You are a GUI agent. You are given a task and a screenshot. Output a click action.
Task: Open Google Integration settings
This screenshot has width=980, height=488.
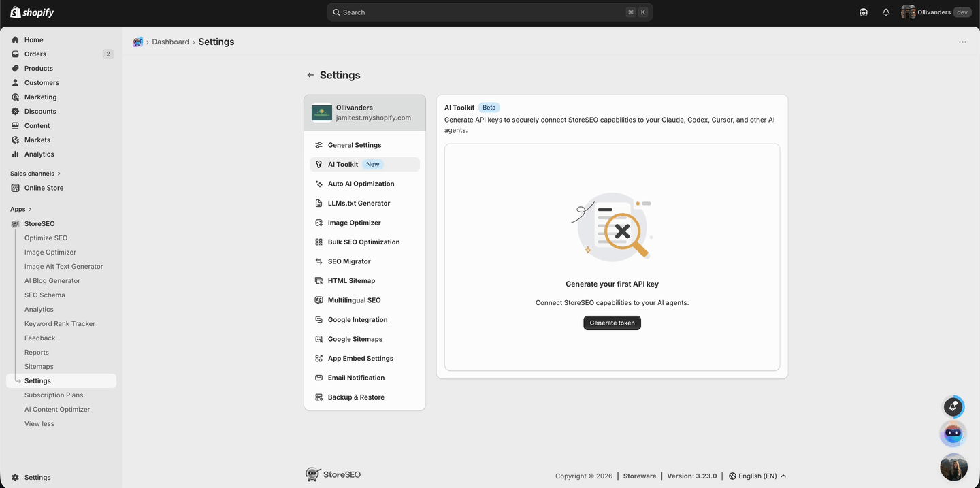[365, 319]
